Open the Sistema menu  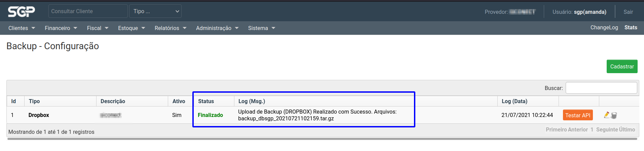pyautogui.click(x=261, y=28)
